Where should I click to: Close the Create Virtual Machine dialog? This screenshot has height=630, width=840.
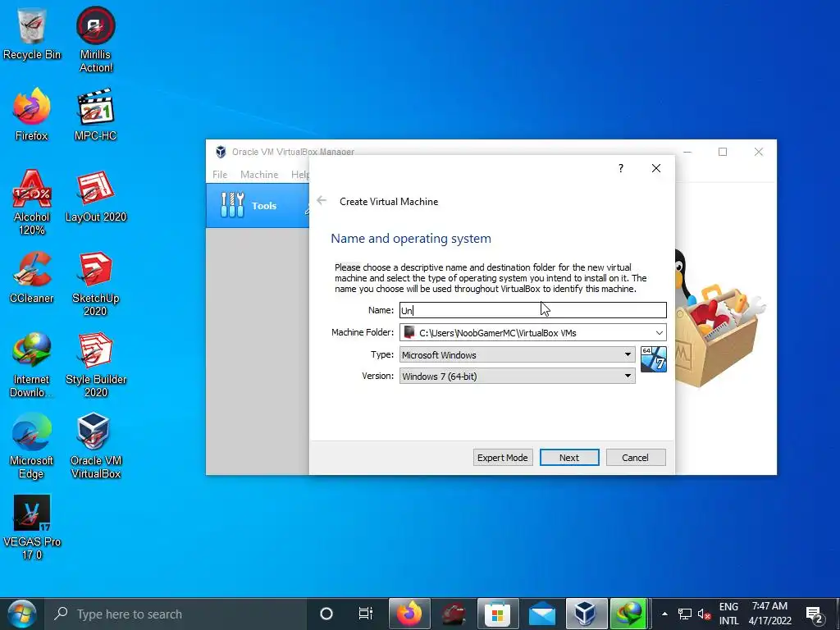[655, 168]
